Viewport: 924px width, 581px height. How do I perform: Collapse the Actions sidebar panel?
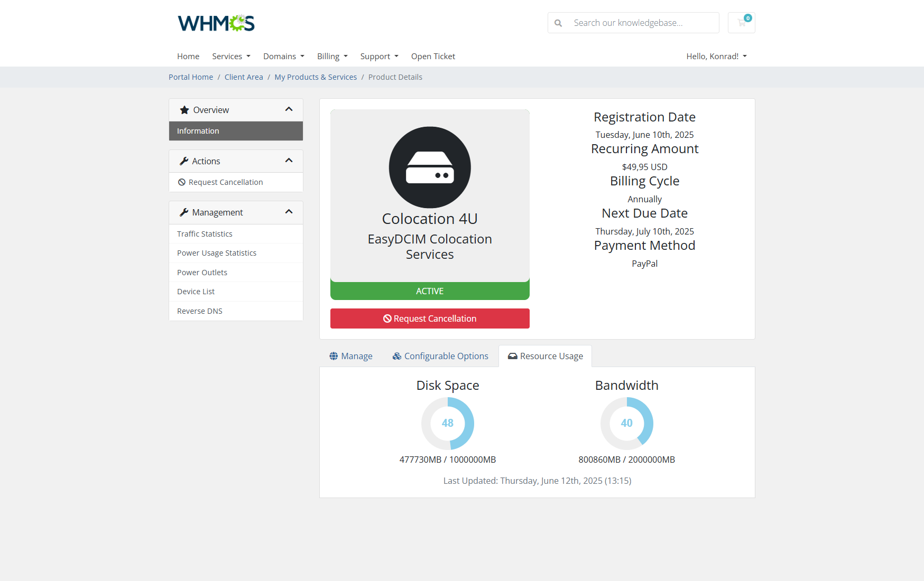coord(289,161)
